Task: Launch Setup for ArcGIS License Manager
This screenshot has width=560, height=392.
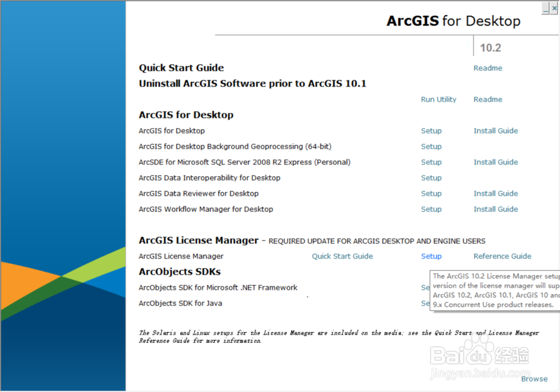Action: pyautogui.click(x=431, y=256)
